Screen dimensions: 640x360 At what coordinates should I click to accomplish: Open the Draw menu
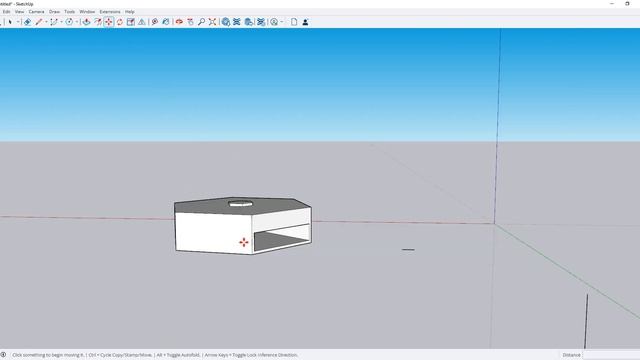(54, 12)
